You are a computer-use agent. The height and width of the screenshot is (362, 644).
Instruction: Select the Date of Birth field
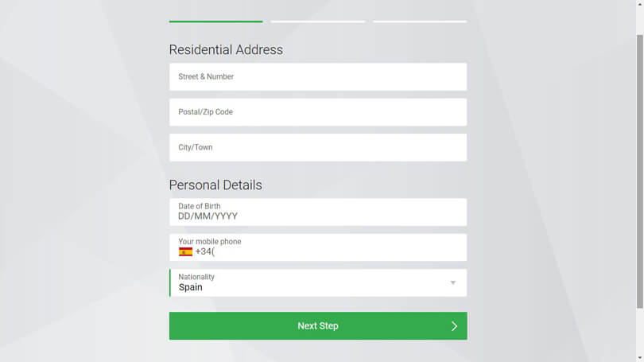318,212
